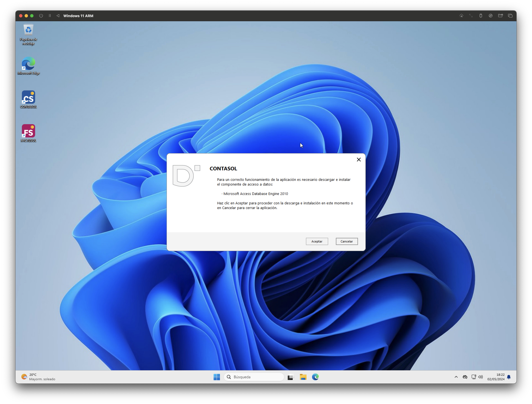Open the volume speaker tray icon

pyautogui.click(x=481, y=377)
